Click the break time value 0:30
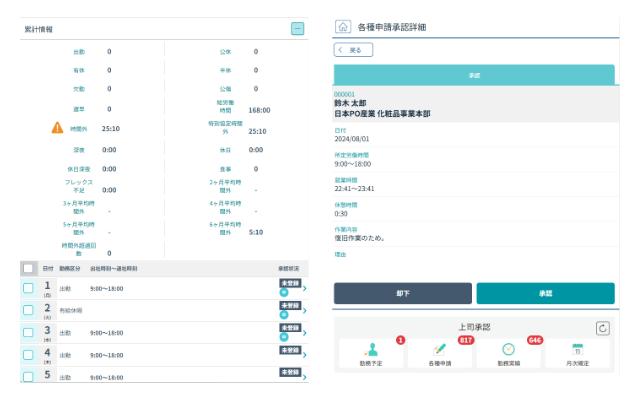Screen dimensions: 640x400 pyautogui.click(x=341, y=213)
